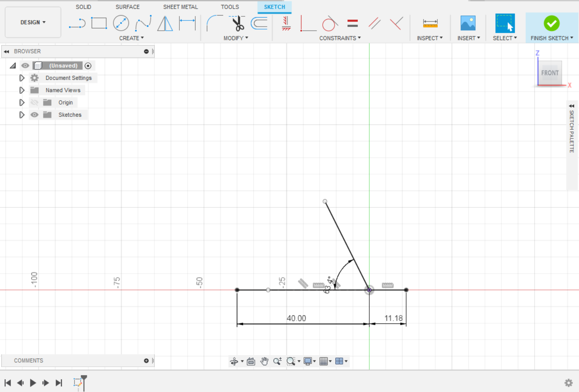Apply Perpendicular constraint
This screenshot has width=579, height=392.
click(396, 23)
